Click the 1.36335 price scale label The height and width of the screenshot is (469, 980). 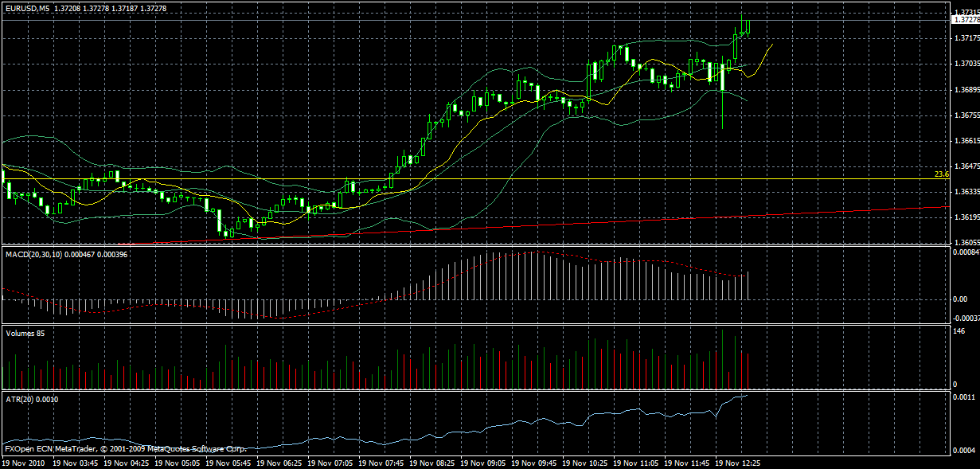pyautogui.click(x=966, y=192)
